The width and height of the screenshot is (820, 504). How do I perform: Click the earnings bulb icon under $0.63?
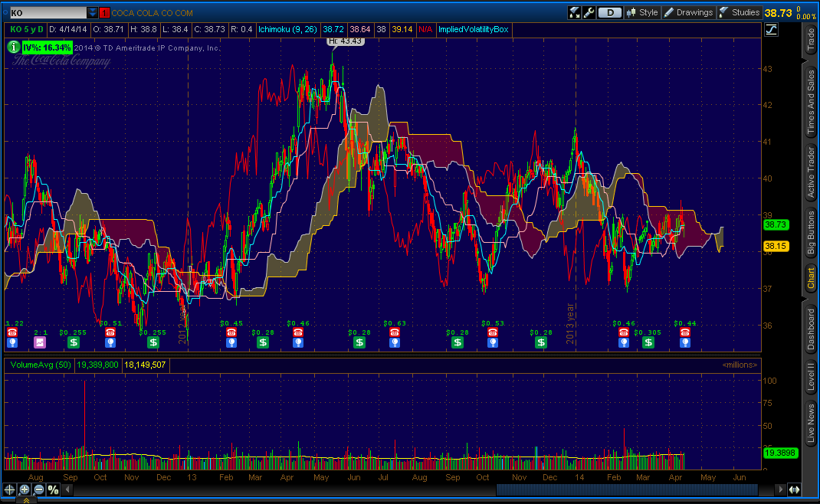(395, 342)
